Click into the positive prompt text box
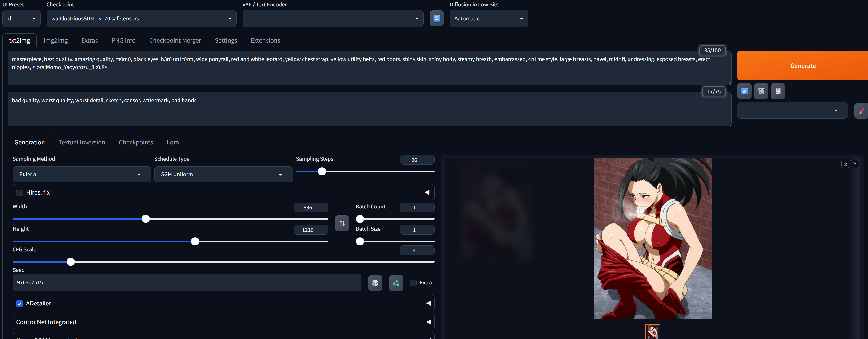The image size is (868, 339). 369,68
